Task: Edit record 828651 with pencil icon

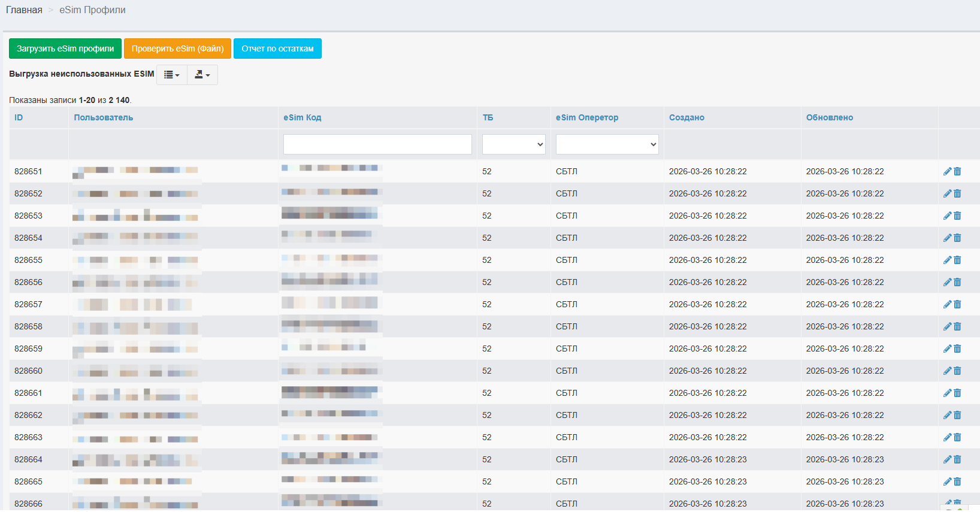Action: [x=947, y=171]
